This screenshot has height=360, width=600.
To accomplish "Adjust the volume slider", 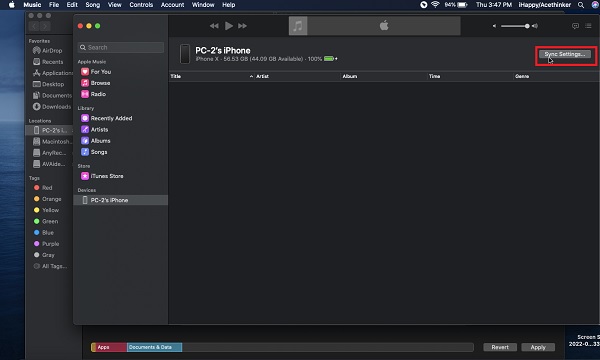I will pos(515,26).
